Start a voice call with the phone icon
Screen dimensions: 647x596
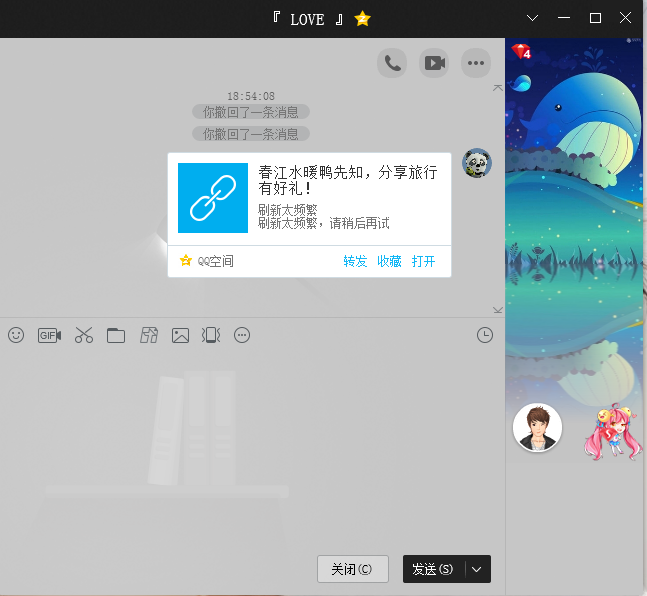tap(392, 63)
